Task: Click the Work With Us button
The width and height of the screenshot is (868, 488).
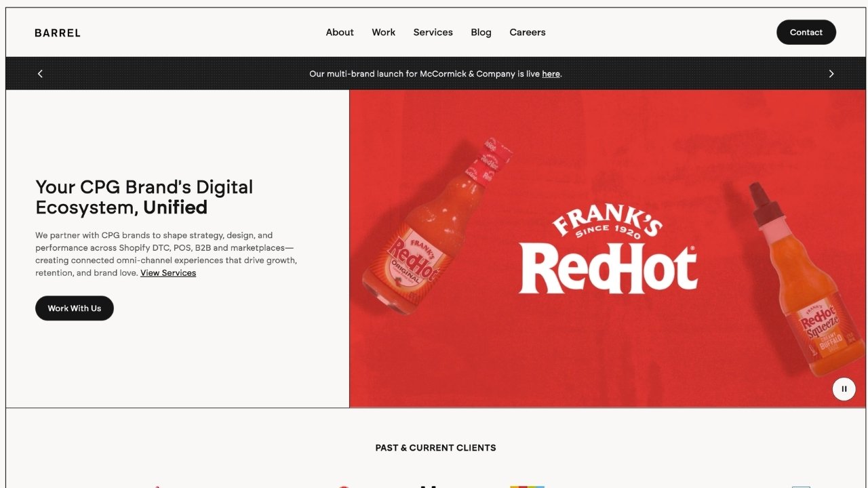Action: pos(75,308)
